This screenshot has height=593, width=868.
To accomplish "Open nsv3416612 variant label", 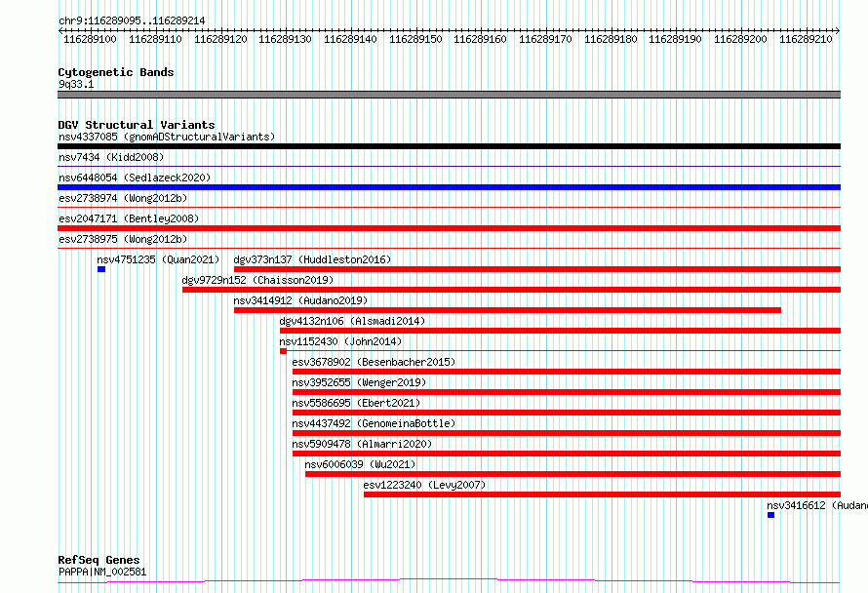I will pyautogui.click(x=817, y=505).
